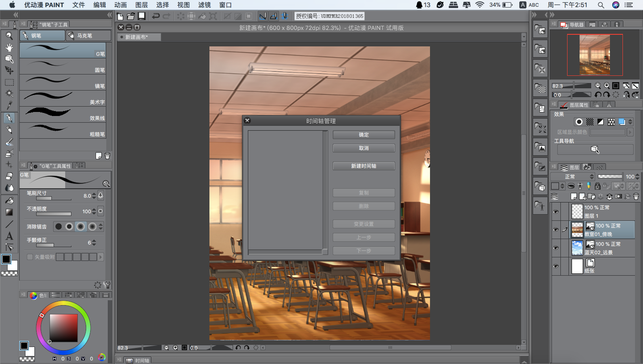
Task: Select the magic wand auto-select tool
Action: coord(9,94)
